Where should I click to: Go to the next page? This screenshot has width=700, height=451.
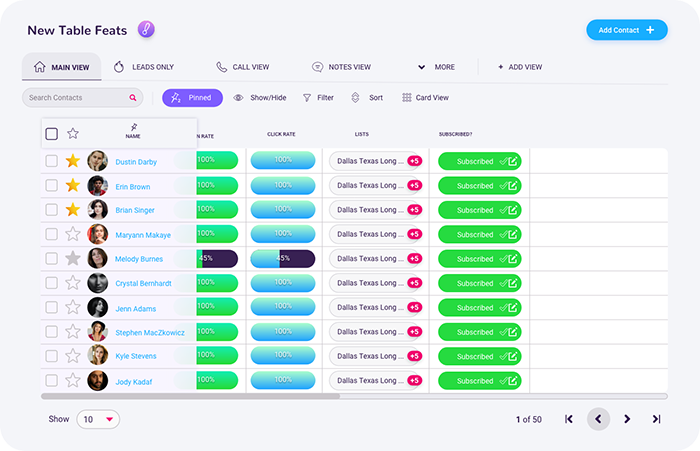627,419
